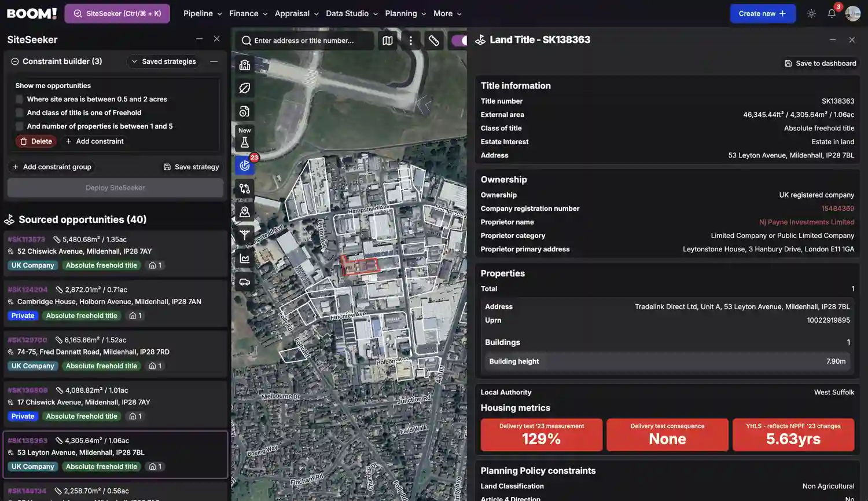The image size is (868, 501).
Task: Click Save to dashboard
Action: (x=820, y=63)
